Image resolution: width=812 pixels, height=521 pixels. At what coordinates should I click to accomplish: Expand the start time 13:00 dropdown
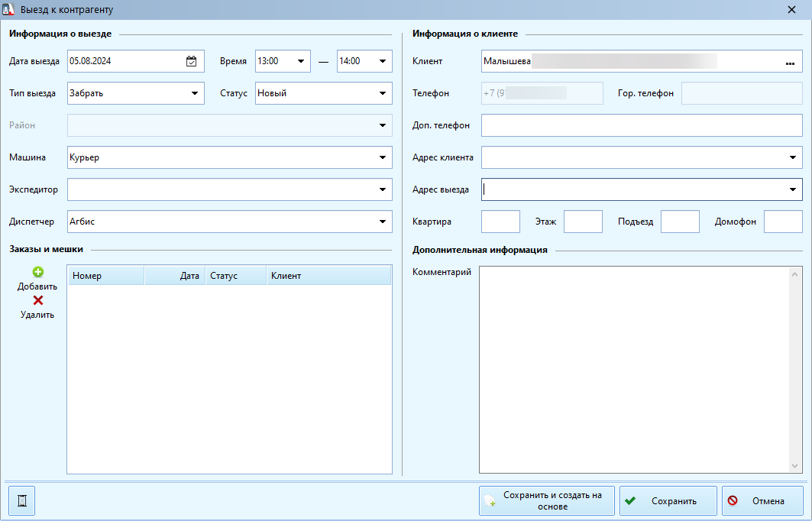[x=301, y=61]
